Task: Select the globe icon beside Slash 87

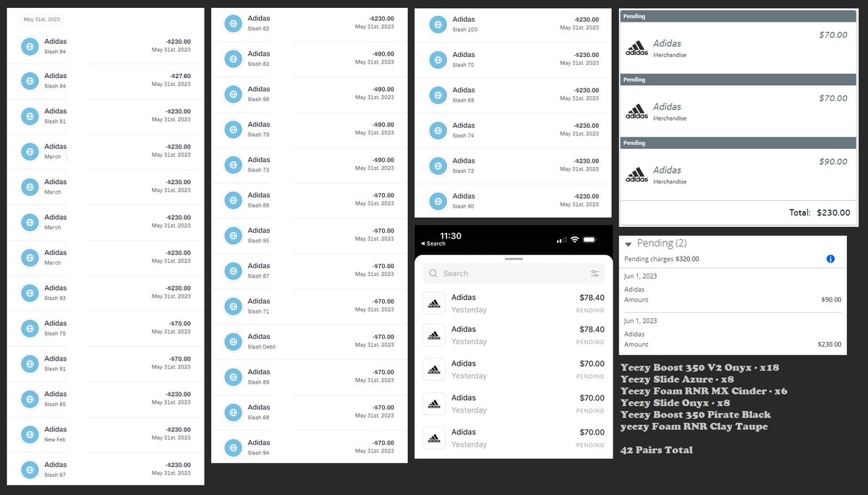Action: pyautogui.click(x=233, y=271)
